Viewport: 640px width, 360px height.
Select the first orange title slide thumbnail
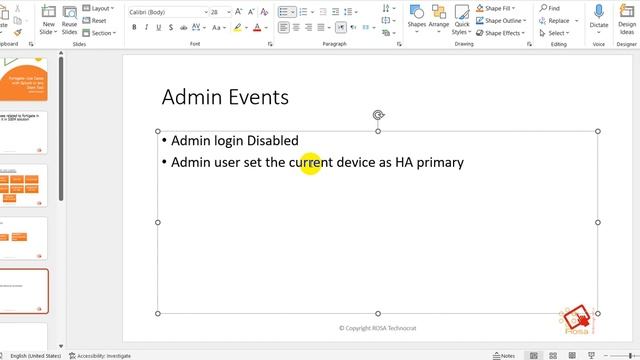[x=24, y=79]
